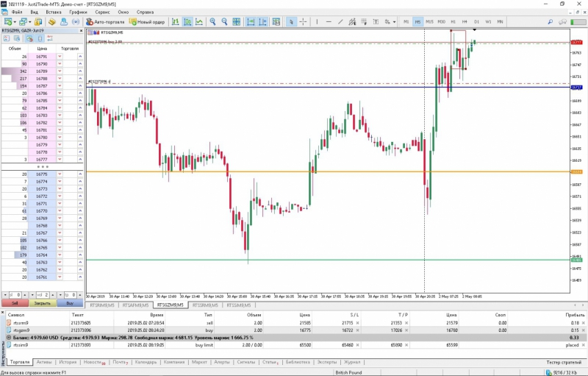Zoom out on the chart
The height and width of the screenshot is (376, 588).
[x=224, y=22]
